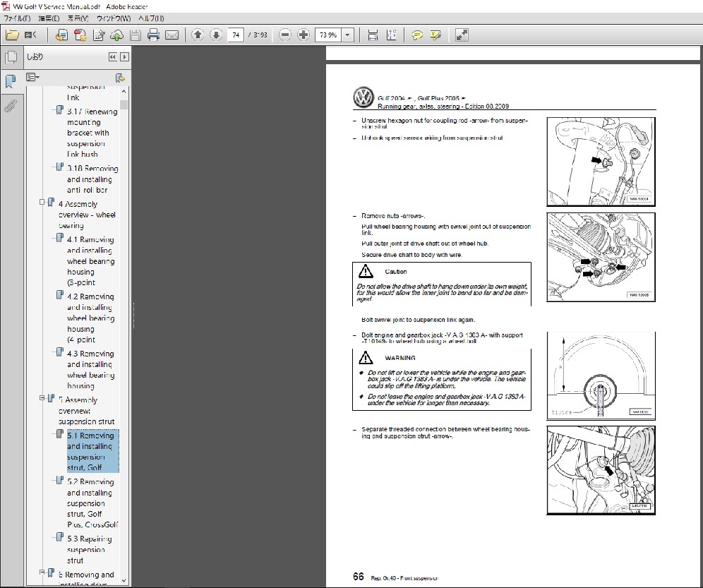The image size is (703, 588).
Task: Open bookmark 4.2 wheel bearing housing (4-point
Action: (91, 318)
